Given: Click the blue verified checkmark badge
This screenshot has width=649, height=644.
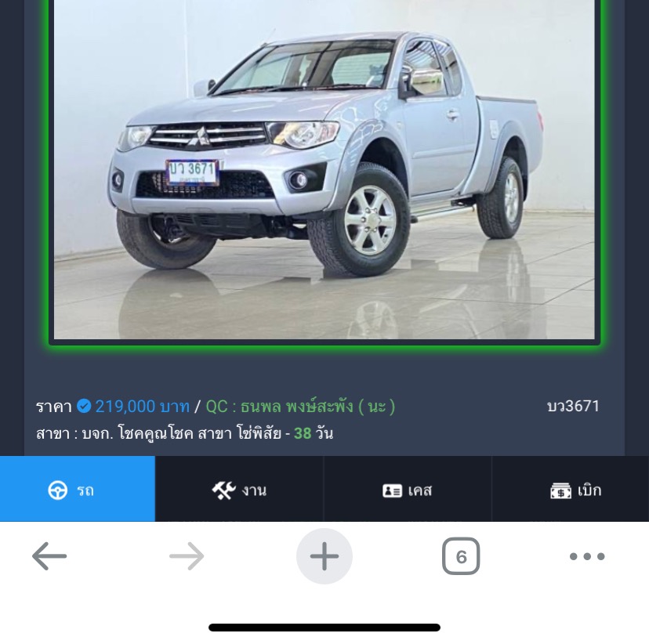Looking at the screenshot, I should point(84,406).
